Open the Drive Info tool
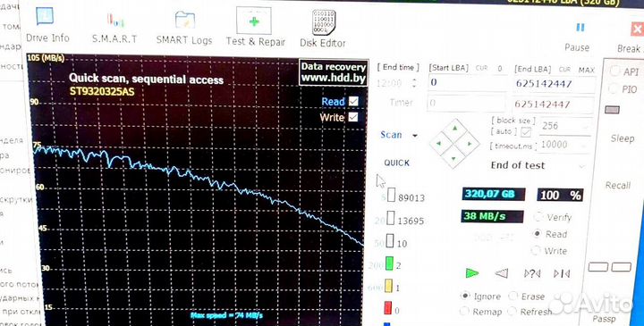The width and height of the screenshot is (644, 326). [47, 25]
